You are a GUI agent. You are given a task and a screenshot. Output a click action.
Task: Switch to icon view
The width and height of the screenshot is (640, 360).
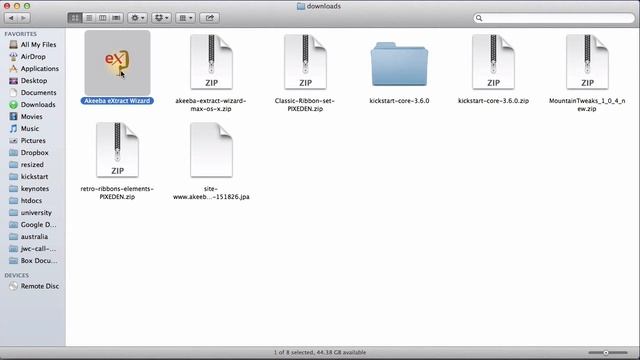click(75, 18)
